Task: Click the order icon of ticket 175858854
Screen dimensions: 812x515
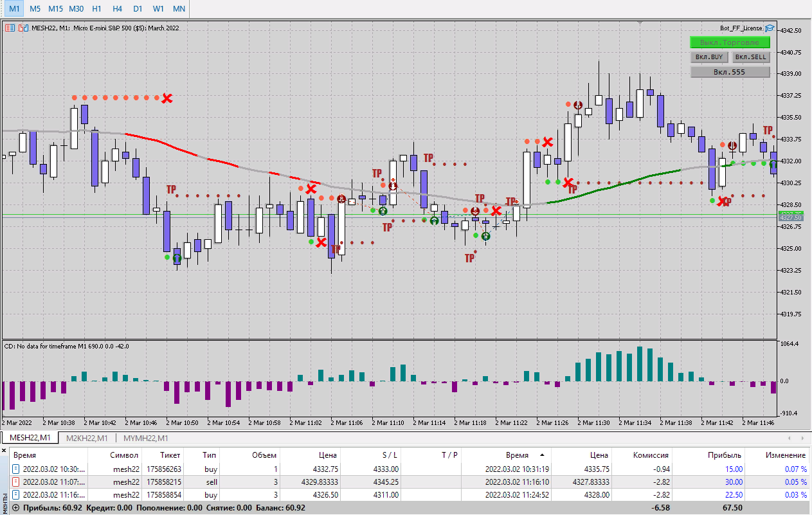Action: pos(17,494)
